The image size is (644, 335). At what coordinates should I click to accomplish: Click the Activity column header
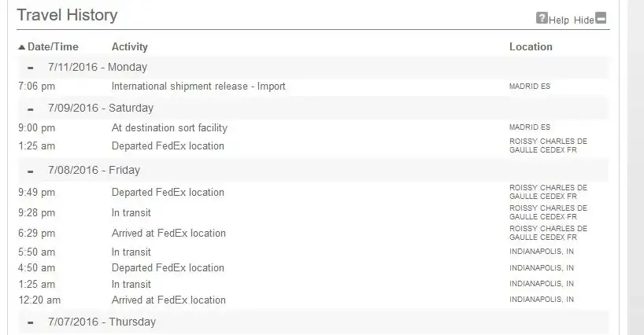click(x=129, y=46)
